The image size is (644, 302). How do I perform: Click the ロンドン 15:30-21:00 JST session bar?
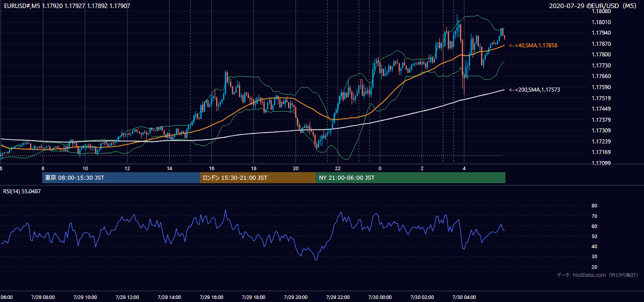click(258, 178)
